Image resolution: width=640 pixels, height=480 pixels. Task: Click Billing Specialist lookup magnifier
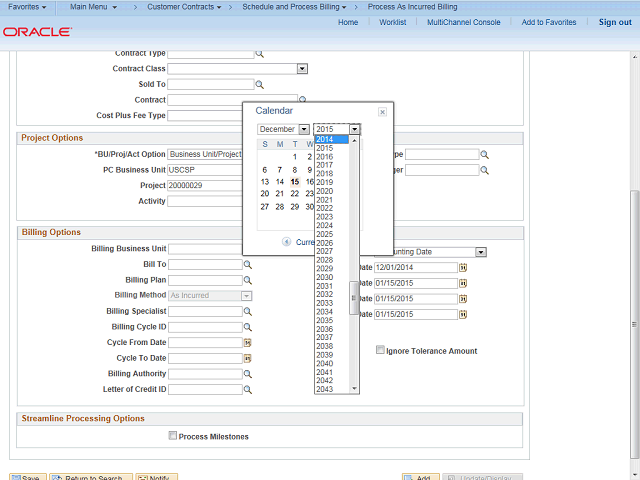coord(248,312)
